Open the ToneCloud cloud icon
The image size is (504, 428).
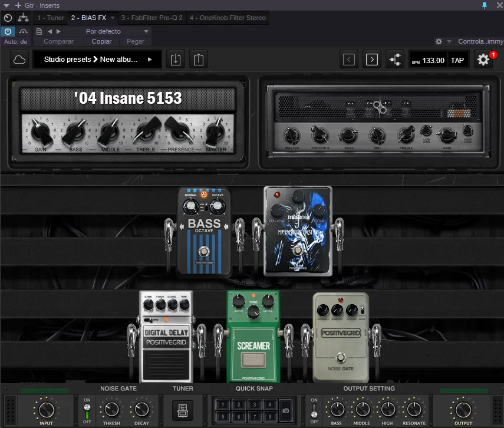(19, 60)
